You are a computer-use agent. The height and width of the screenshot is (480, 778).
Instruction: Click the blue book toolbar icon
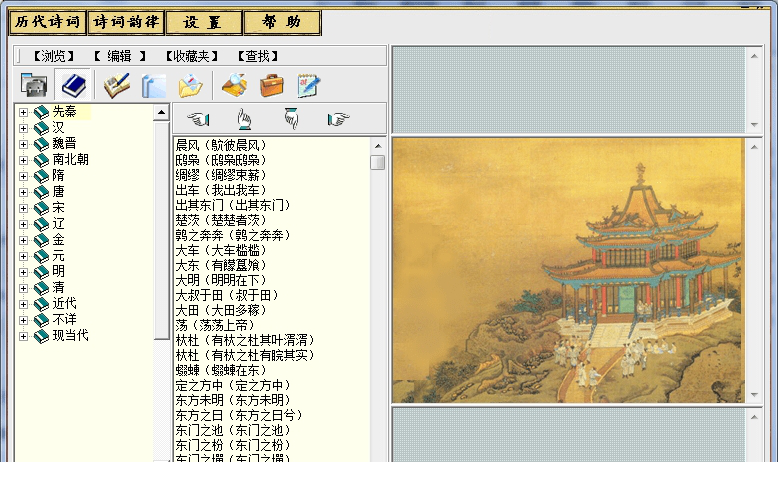point(73,85)
